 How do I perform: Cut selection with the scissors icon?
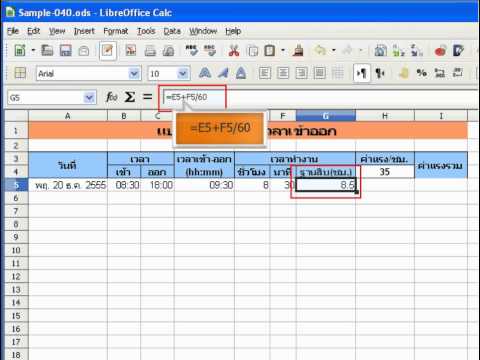coord(234,51)
